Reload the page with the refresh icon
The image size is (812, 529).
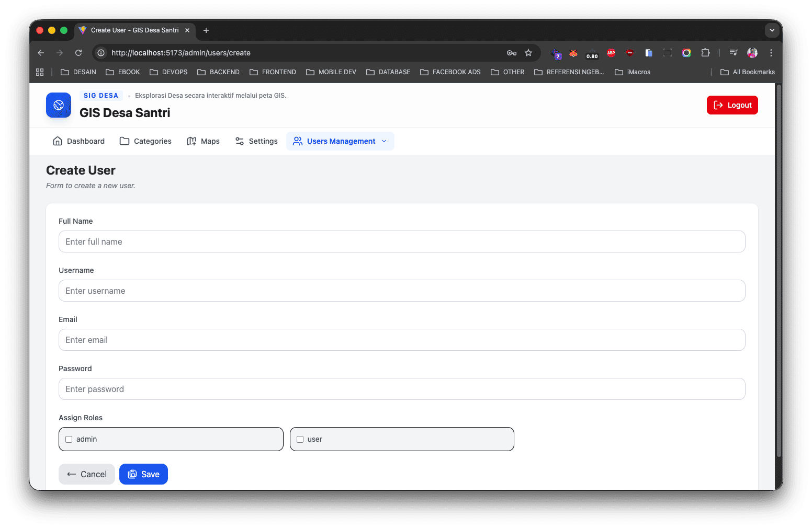78,53
